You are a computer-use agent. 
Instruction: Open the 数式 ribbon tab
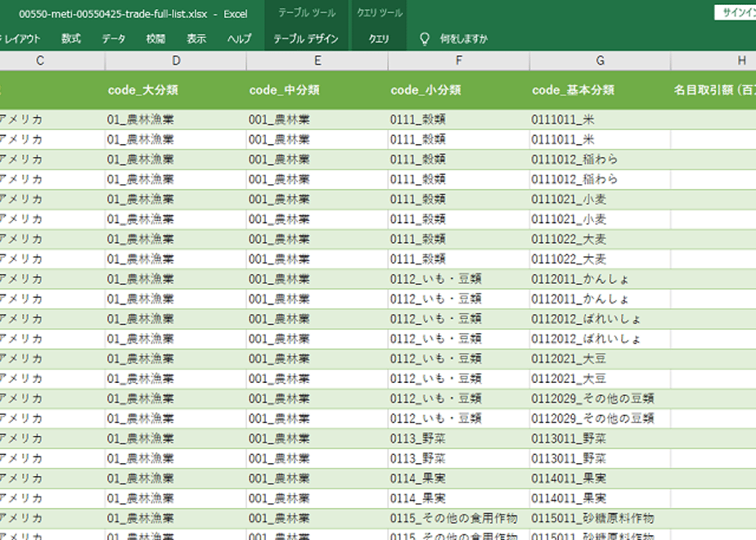pyautogui.click(x=71, y=38)
